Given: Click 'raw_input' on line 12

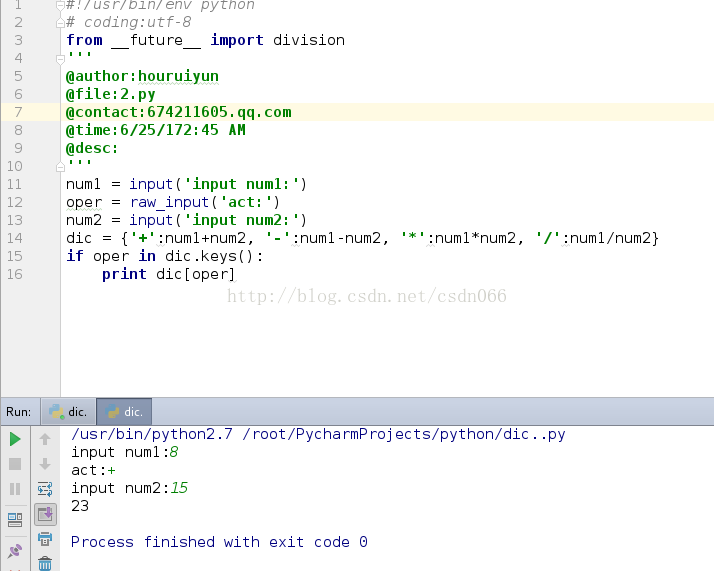Looking at the screenshot, I should 169,202.
